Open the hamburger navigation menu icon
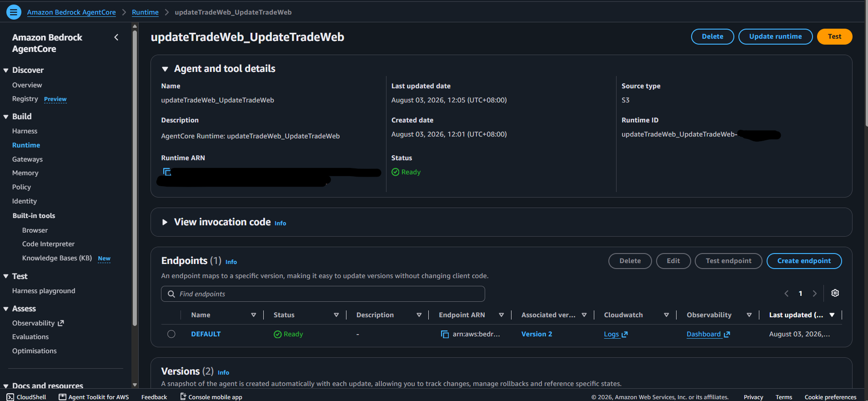Screen dimensions: 868x401 point(14,12)
